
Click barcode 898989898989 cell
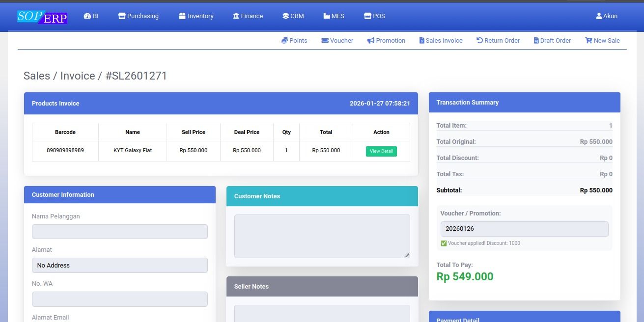pos(65,151)
